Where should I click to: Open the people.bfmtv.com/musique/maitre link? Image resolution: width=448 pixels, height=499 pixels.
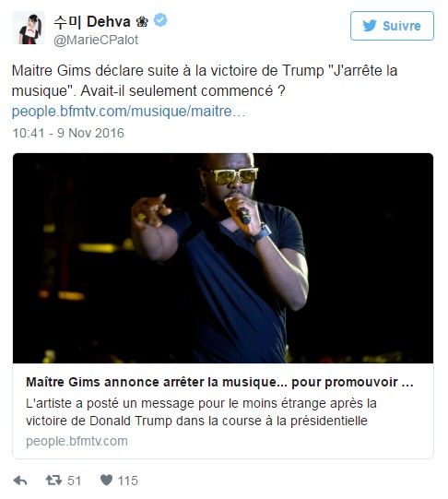(x=128, y=112)
